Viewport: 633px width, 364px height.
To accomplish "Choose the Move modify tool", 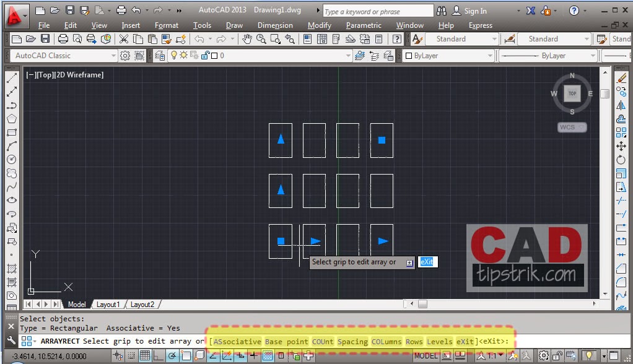I will coord(621,146).
